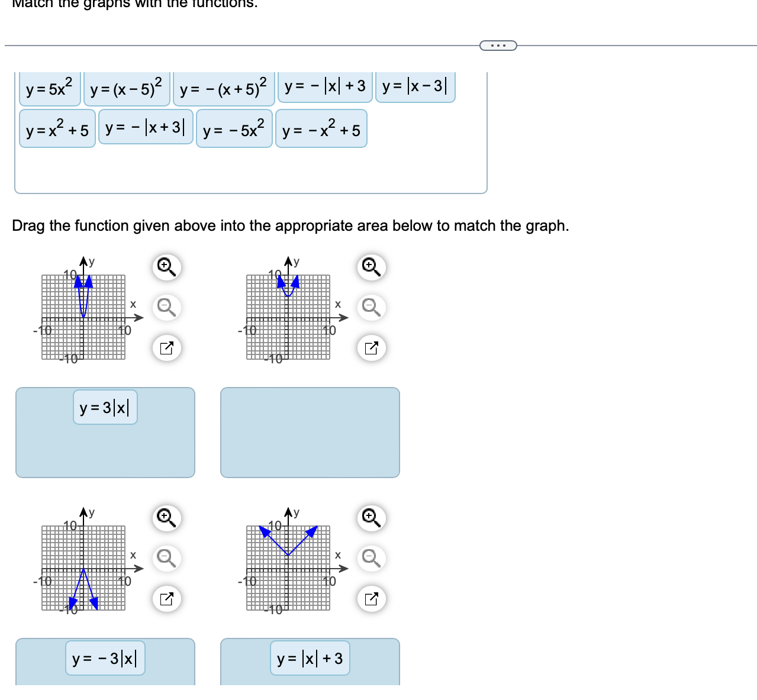The height and width of the screenshot is (700, 757).
Task: Select the y = 5x² function tile
Action: pyautogui.click(x=49, y=87)
